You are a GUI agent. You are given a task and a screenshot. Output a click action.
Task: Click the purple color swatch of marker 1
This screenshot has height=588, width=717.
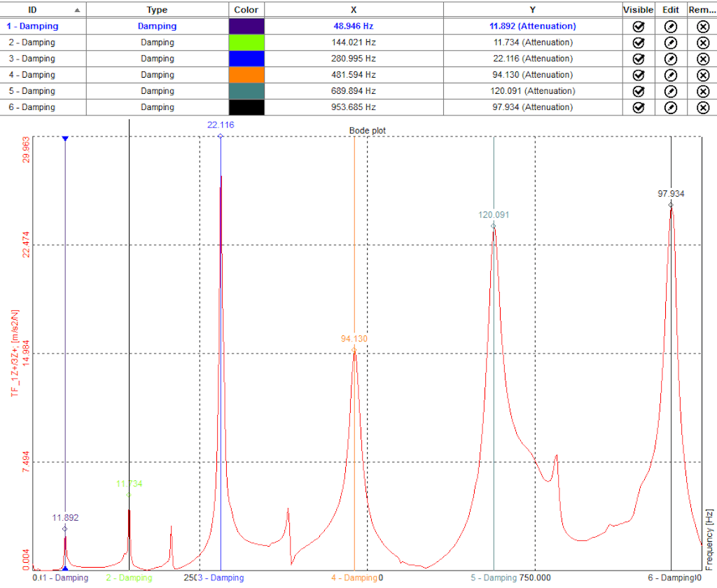pyautogui.click(x=246, y=26)
